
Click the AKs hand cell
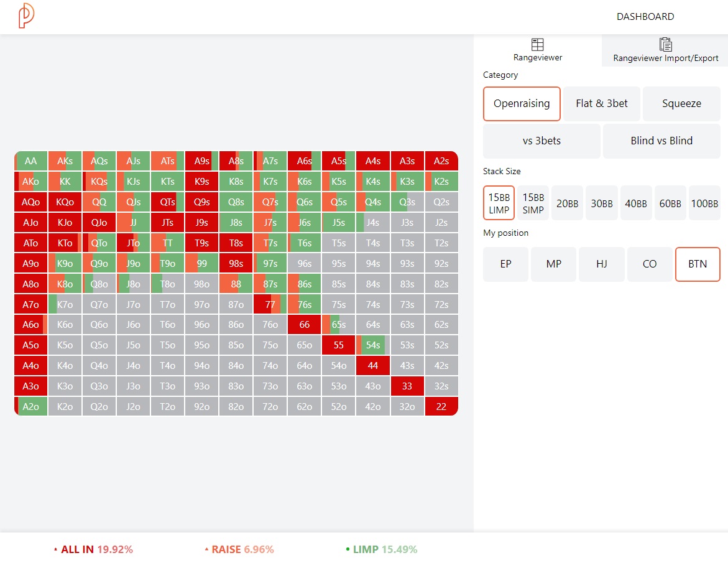65,161
